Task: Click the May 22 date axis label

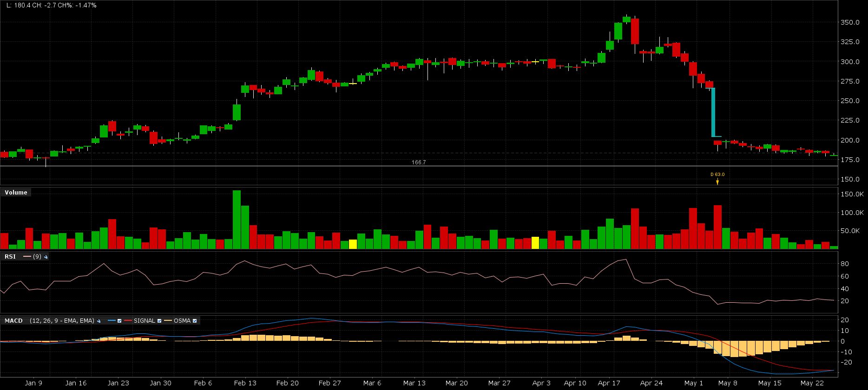Action: coord(812,383)
